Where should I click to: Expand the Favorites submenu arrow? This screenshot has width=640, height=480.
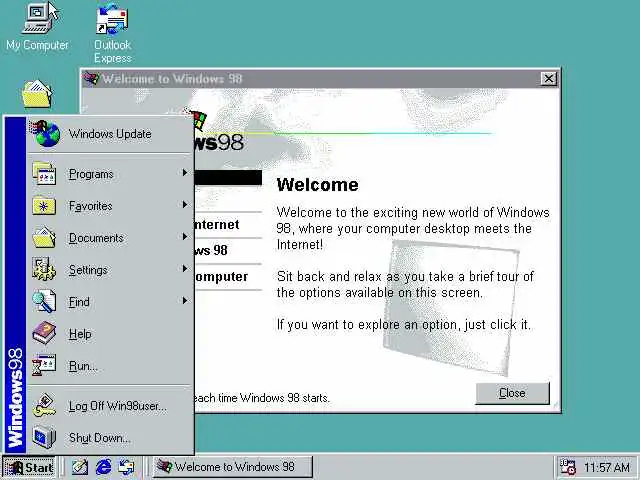click(185, 204)
